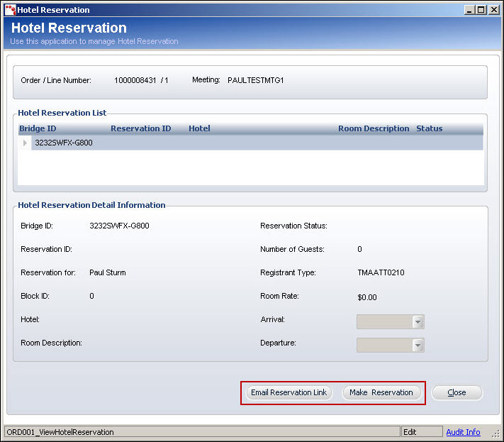
Task: Close the window using the X title bar button
Action: pos(493,10)
